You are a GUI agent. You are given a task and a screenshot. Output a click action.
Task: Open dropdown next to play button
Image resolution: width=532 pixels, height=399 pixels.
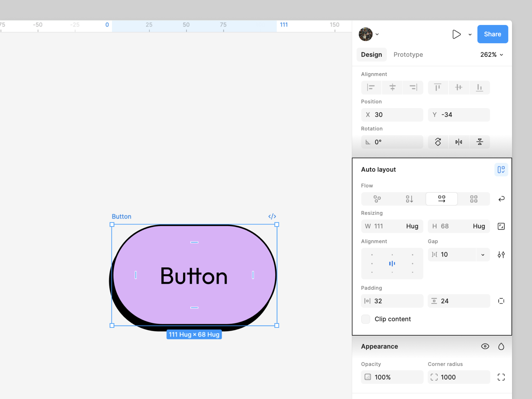click(x=470, y=34)
